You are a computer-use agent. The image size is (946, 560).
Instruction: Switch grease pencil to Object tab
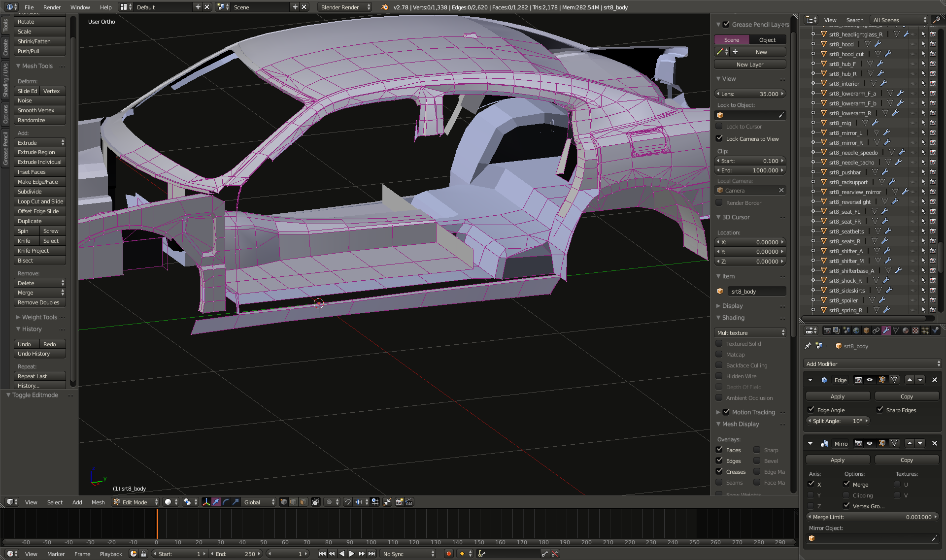click(x=767, y=40)
